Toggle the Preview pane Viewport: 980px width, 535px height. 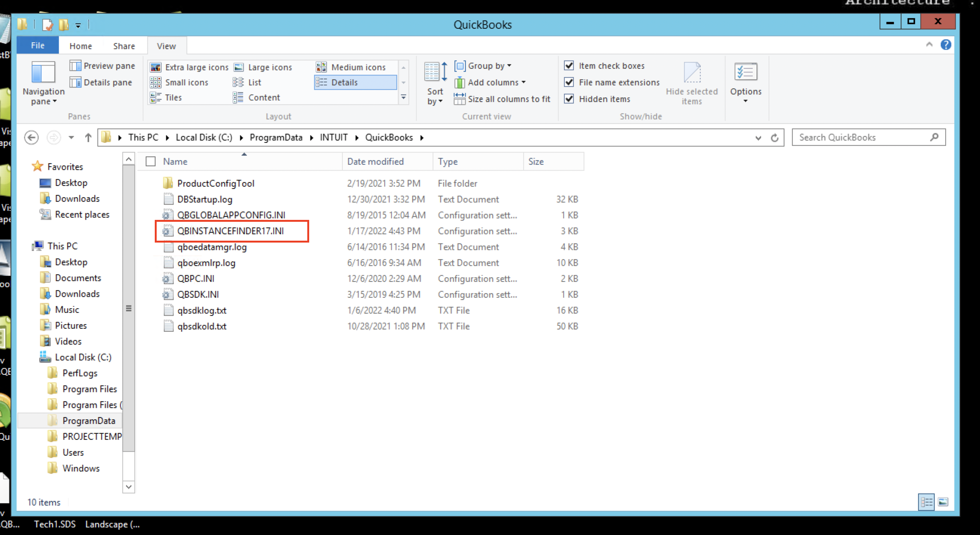click(102, 66)
